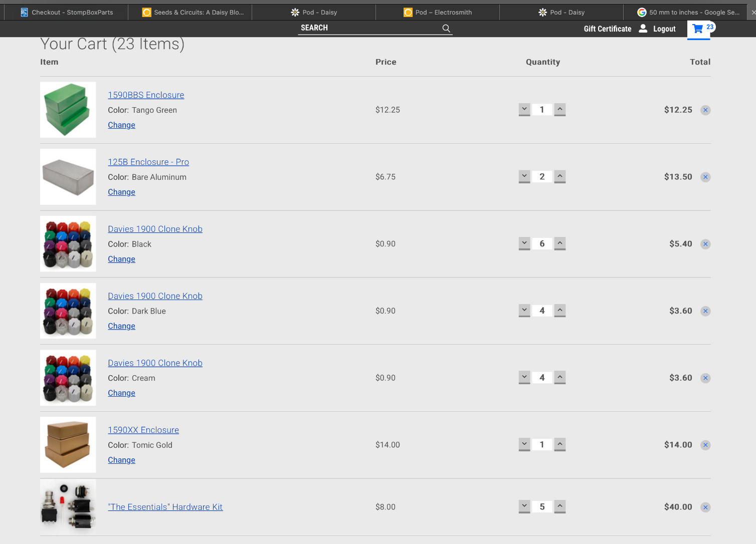Viewport: 756px width, 544px height.
Task: Switch to Pod – Electrosmith tab
Action: point(438,12)
